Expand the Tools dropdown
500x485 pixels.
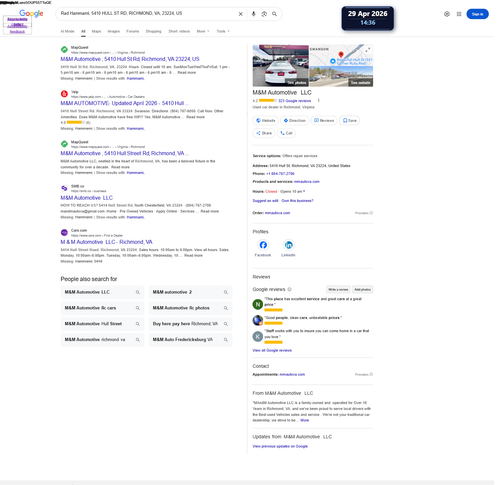click(223, 31)
